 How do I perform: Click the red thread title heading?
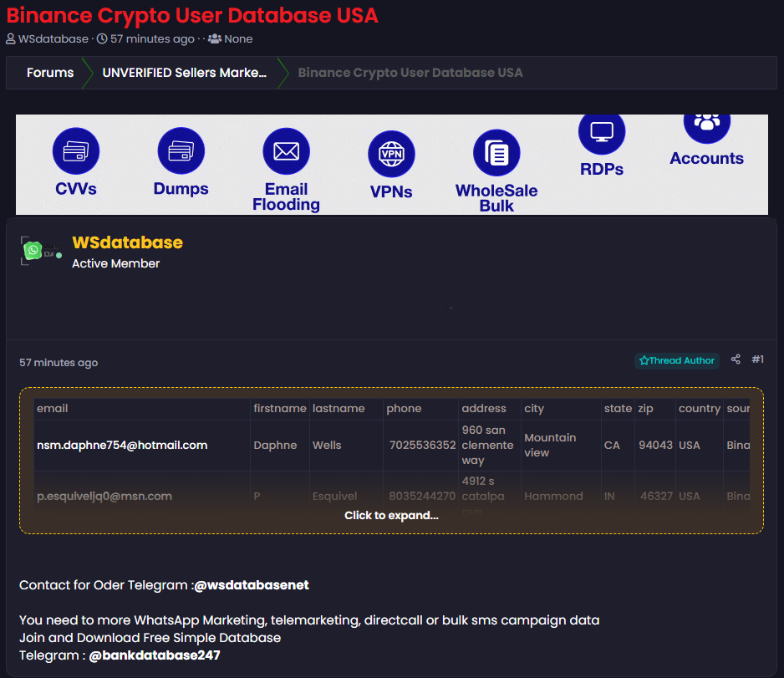(192, 16)
